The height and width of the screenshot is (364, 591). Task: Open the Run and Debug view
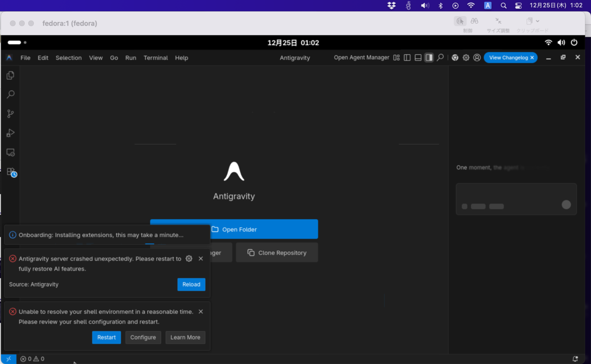[10, 133]
